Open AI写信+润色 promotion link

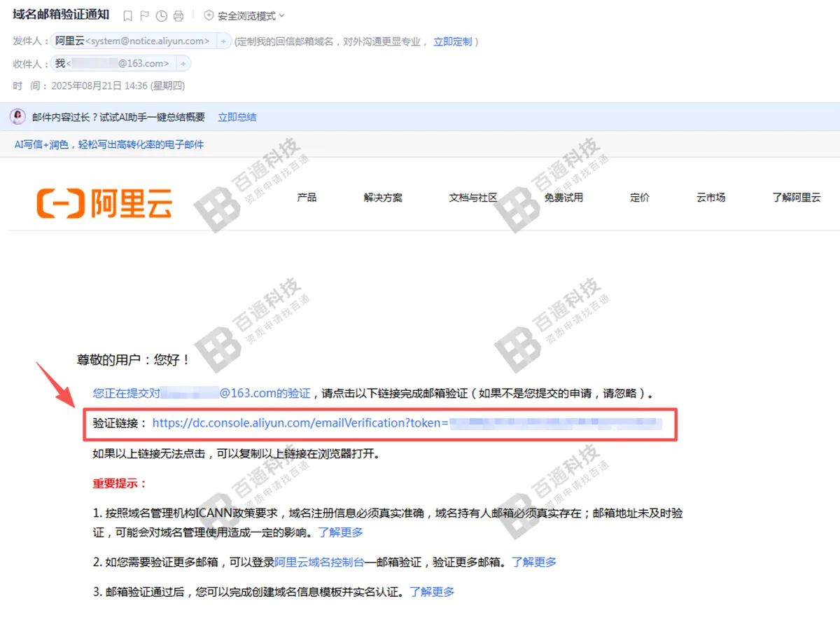click(x=109, y=144)
